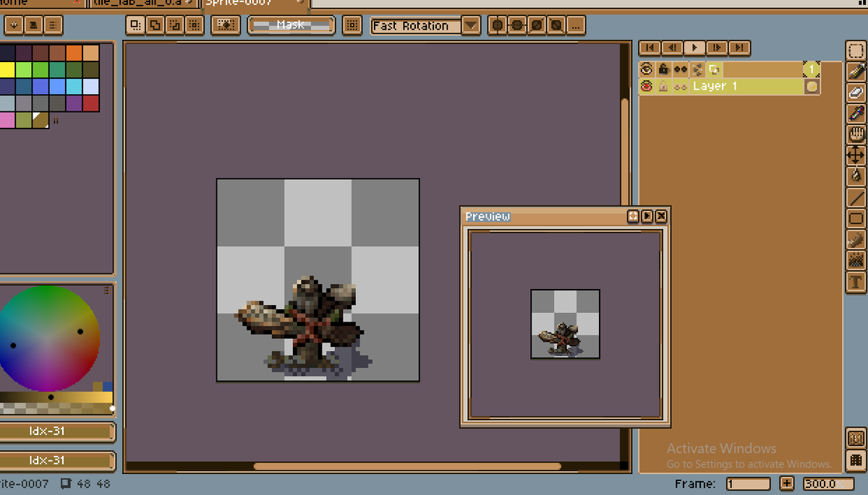Viewport: 868px width, 495px height.
Task: Go to the last frame
Action: (x=740, y=48)
